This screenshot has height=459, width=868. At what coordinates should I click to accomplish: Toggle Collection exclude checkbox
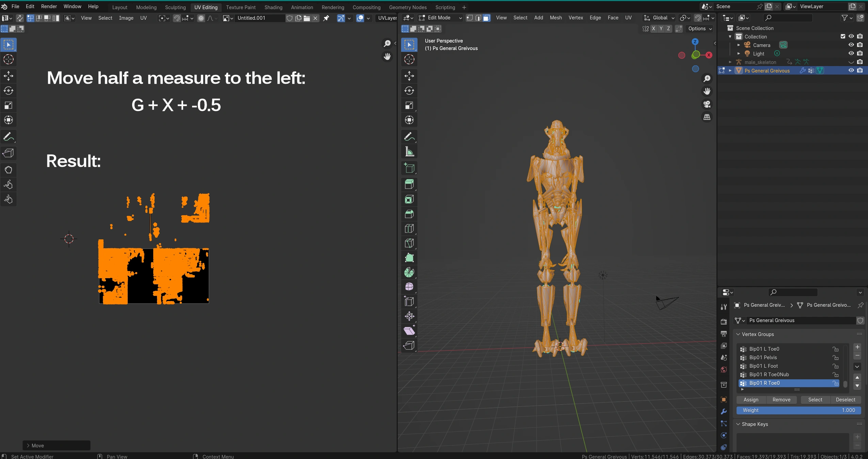click(x=843, y=36)
